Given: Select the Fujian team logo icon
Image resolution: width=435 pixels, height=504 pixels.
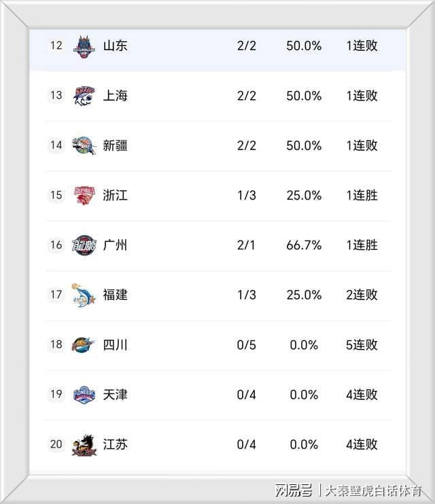Looking at the screenshot, I should [84, 295].
